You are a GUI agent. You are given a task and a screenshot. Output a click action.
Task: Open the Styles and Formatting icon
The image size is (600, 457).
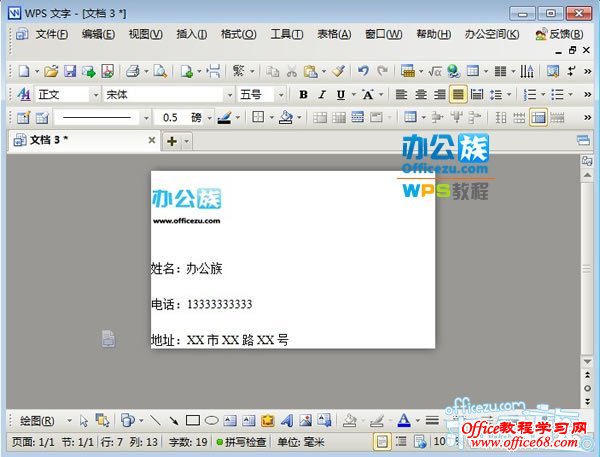tap(24, 94)
